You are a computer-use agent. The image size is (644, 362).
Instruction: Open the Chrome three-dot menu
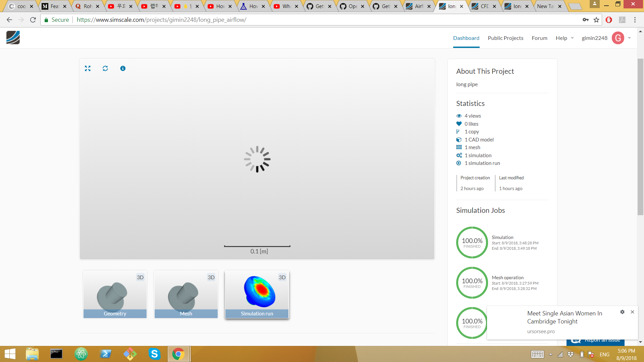pyautogui.click(x=635, y=20)
